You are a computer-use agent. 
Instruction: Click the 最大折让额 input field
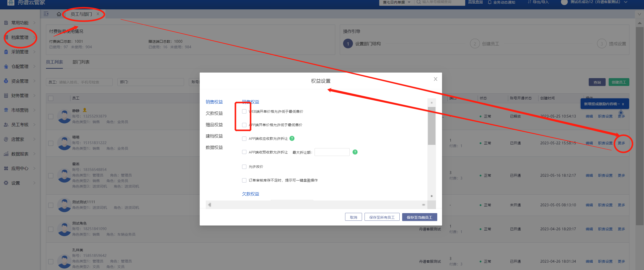332,152
